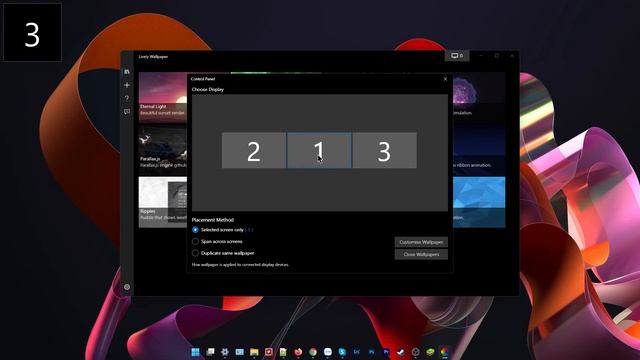Select the purple glowing tree wallpaper thumbnail
The height and width of the screenshot is (360, 640).
coord(479,97)
